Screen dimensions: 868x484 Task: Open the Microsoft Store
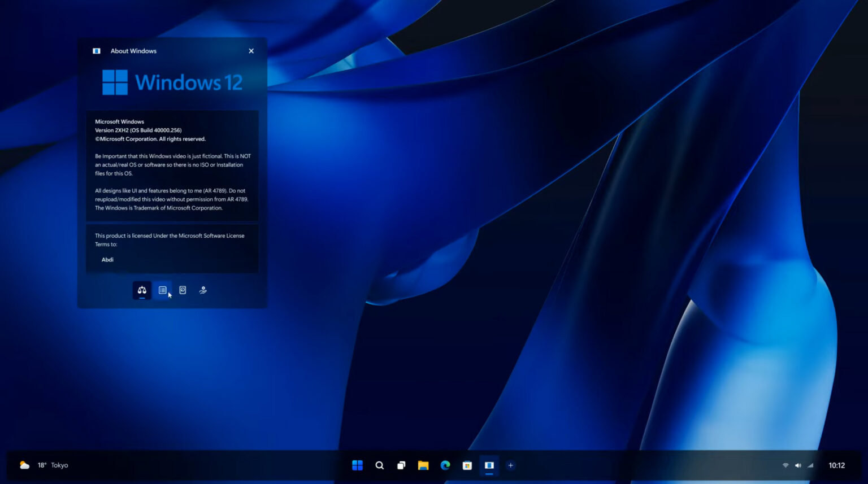(x=467, y=465)
